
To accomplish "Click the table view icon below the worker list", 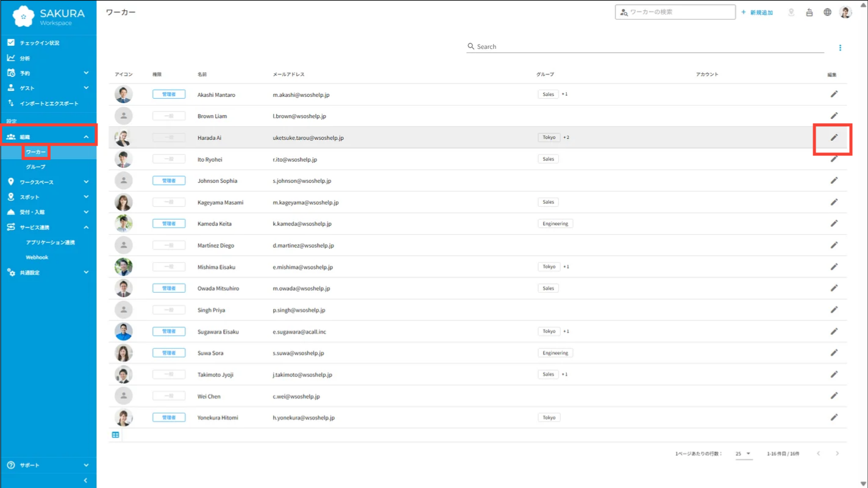I will click(x=116, y=435).
